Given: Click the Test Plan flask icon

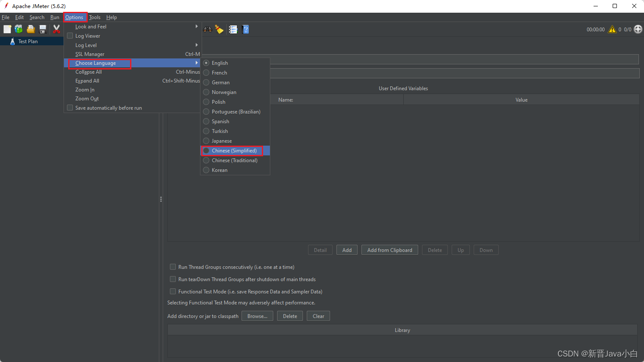Looking at the screenshot, I should [x=12, y=41].
